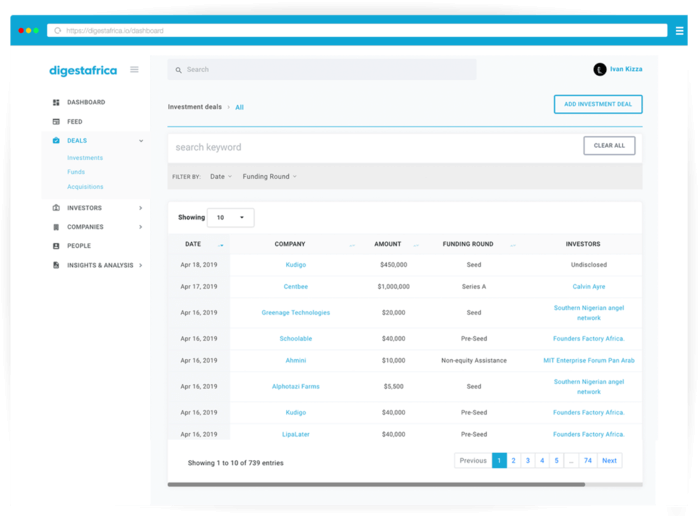700x516 pixels.
Task: Go to page 3 of results
Action: [x=528, y=461]
